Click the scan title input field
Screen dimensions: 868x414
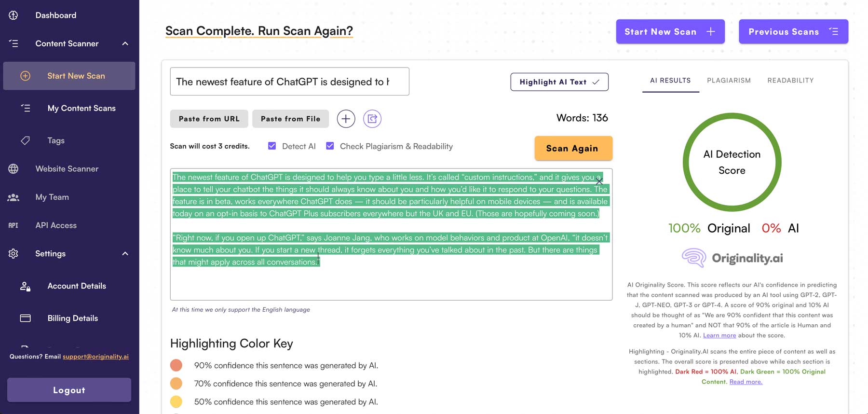tap(289, 82)
